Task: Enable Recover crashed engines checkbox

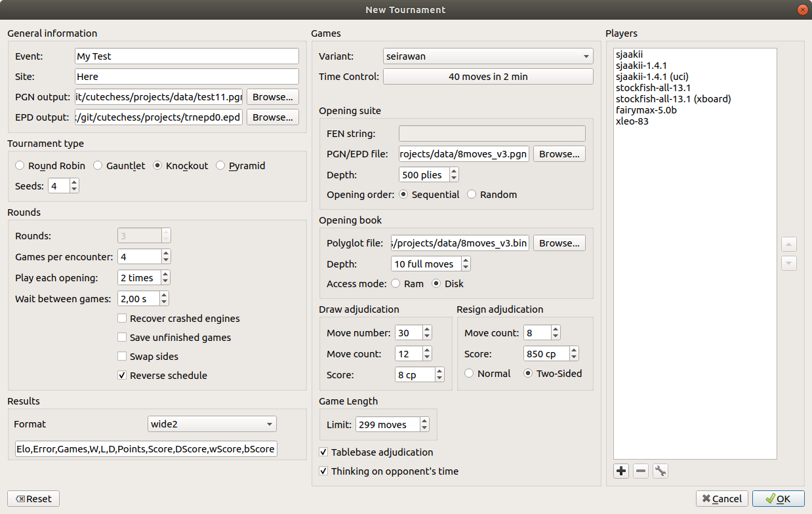Action: (178, 319)
